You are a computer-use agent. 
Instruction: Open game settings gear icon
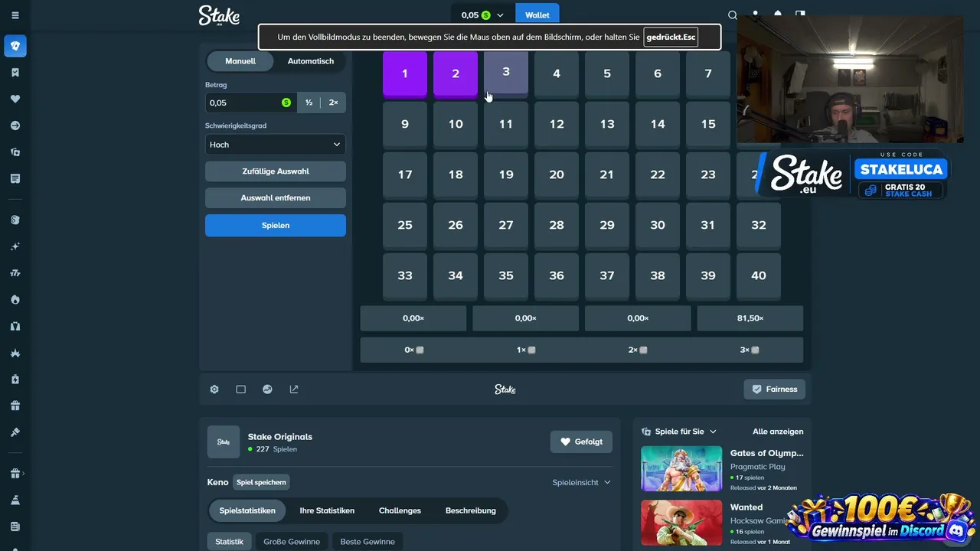214,390
